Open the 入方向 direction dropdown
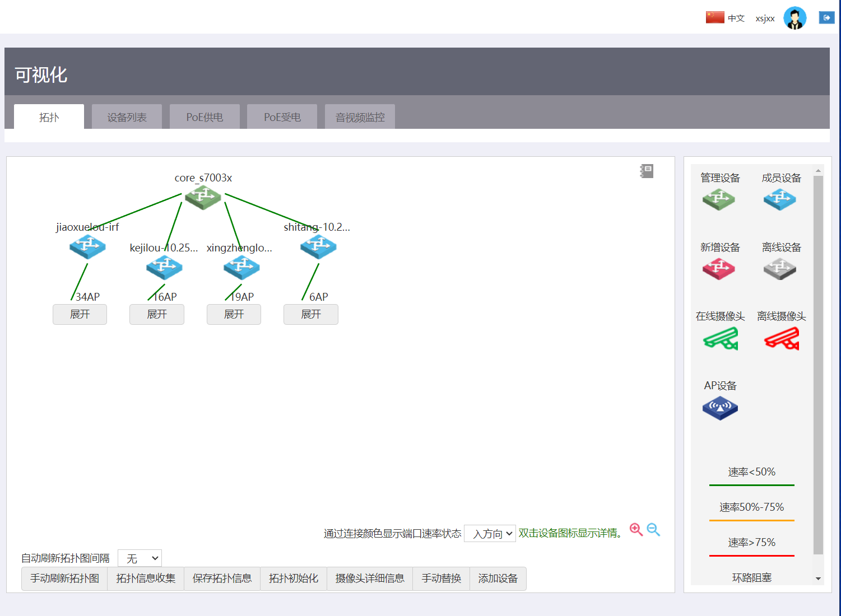 [x=490, y=534]
